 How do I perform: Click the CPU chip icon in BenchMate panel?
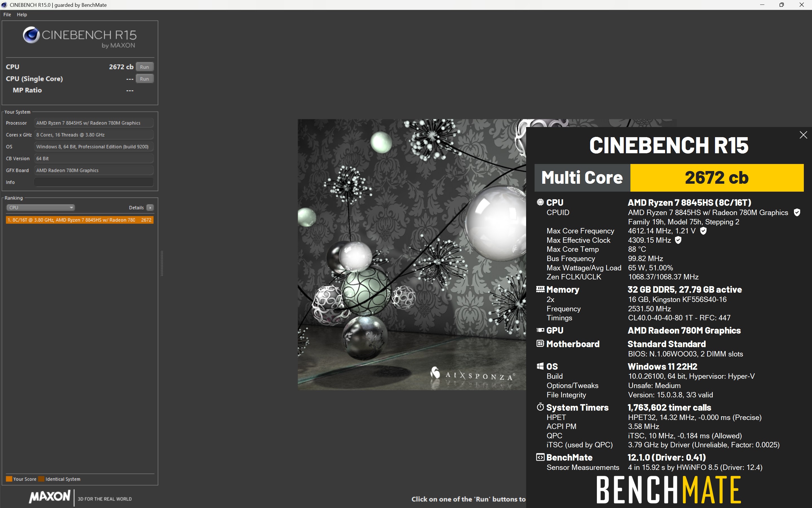[540, 202]
